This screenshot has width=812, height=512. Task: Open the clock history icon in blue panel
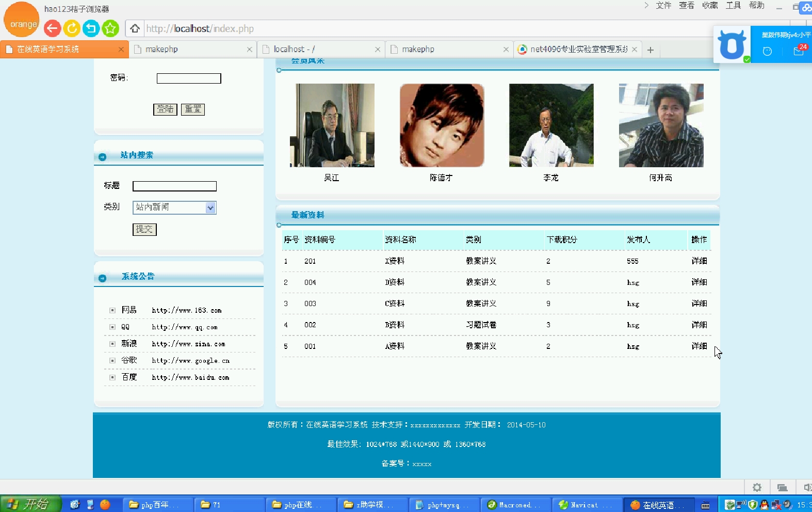tap(767, 51)
